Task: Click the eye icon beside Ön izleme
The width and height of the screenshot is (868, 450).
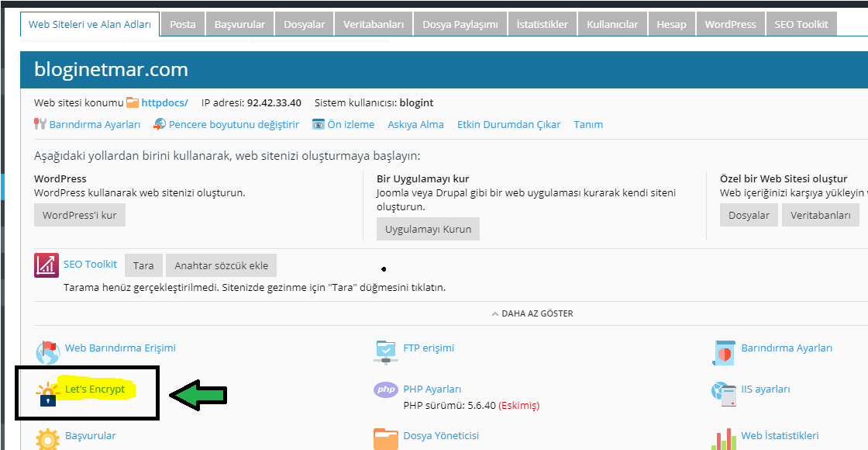Action: pyautogui.click(x=319, y=124)
